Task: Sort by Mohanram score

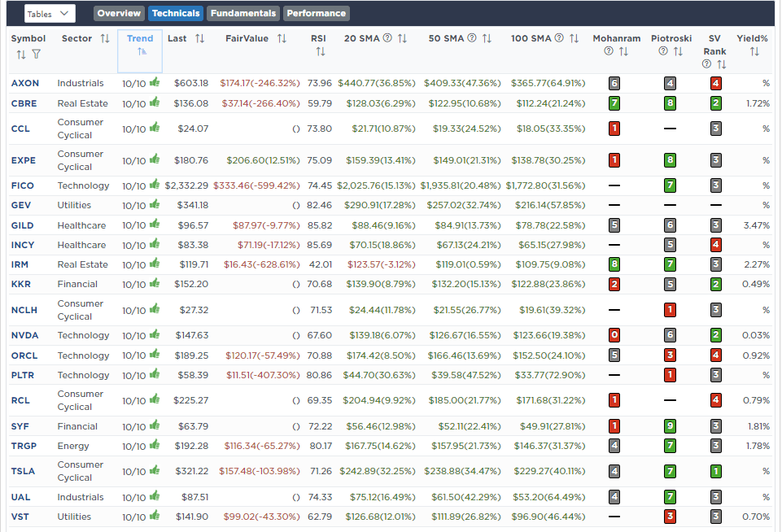Action: click(623, 51)
